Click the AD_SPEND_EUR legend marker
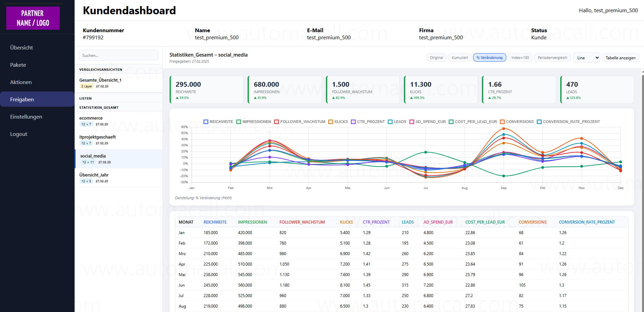 click(x=412, y=121)
